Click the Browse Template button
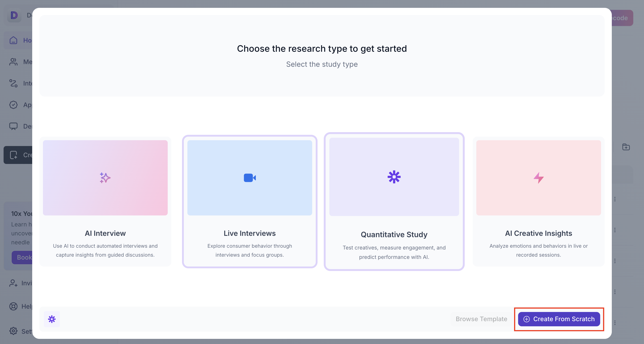This screenshot has height=344, width=644. click(481, 319)
